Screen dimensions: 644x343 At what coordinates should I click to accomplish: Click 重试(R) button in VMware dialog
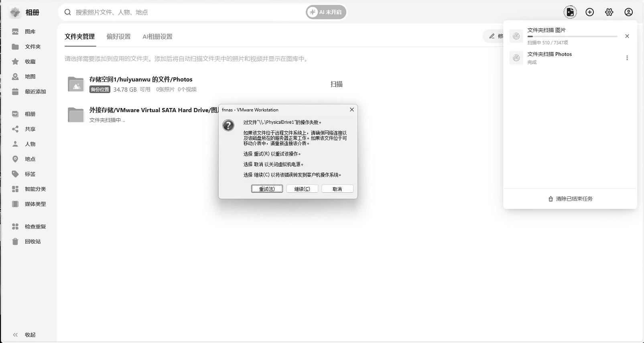(x=267, y=189)
